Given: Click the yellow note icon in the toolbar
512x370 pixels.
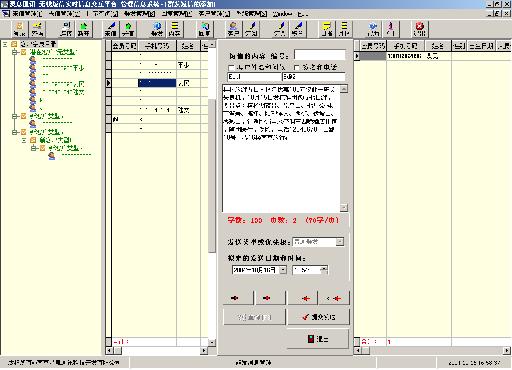Looking at the screenshot, I should [x=327, y=29].
